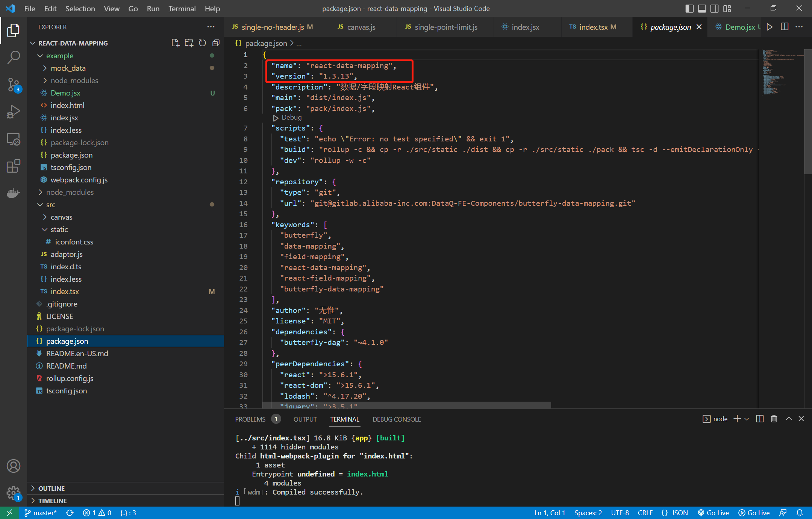The width and height of the screenshot is (812, 519).
Task: Switch to the index.tsx editor tab
Action: [593, 27]
